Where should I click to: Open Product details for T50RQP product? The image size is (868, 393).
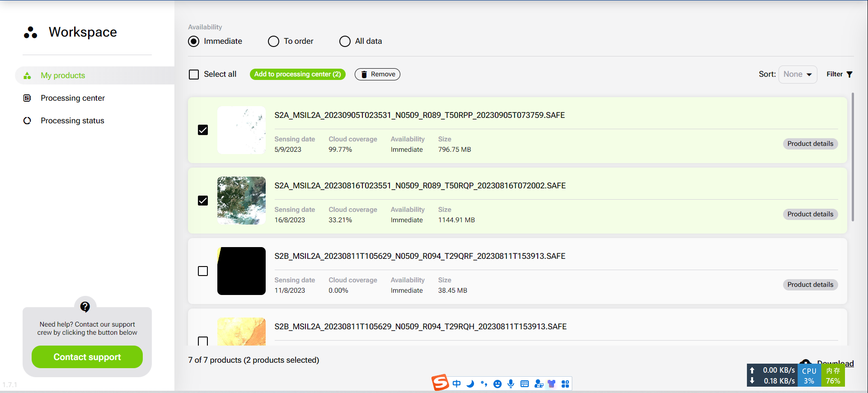tap(810, 214)
